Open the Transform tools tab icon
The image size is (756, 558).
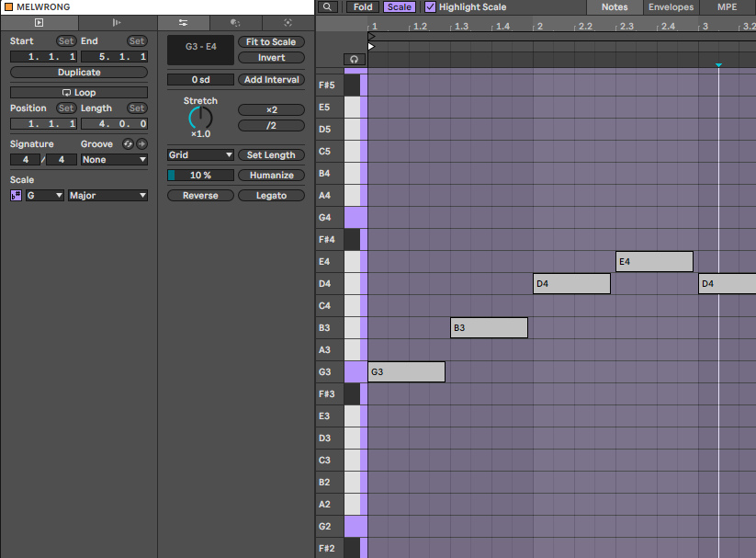pos(235,22)
